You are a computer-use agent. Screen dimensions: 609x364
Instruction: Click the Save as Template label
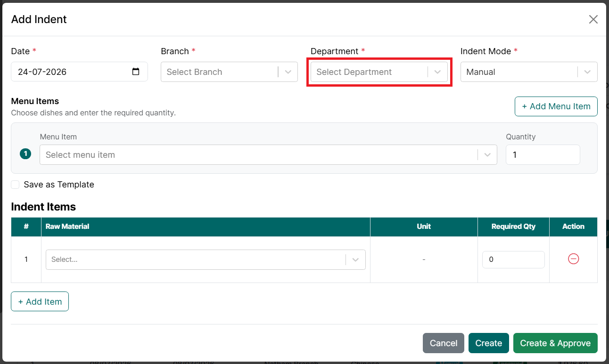point(59,185)
